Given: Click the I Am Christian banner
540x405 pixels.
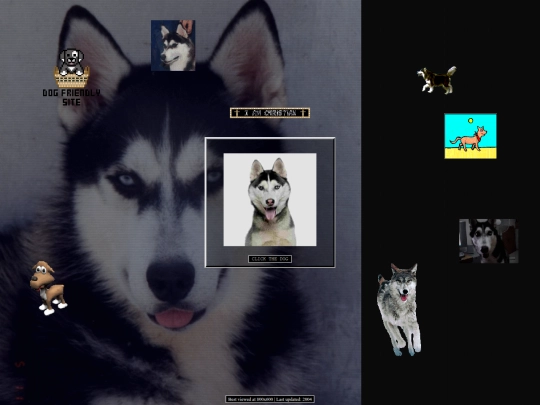Looking at the screenshot, I should pos(270,113).
